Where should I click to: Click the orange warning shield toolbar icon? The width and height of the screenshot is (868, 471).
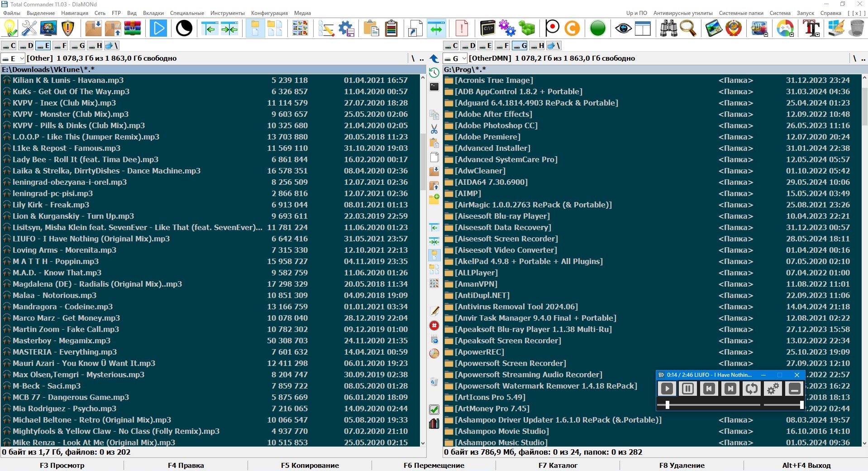click(68, 28)
